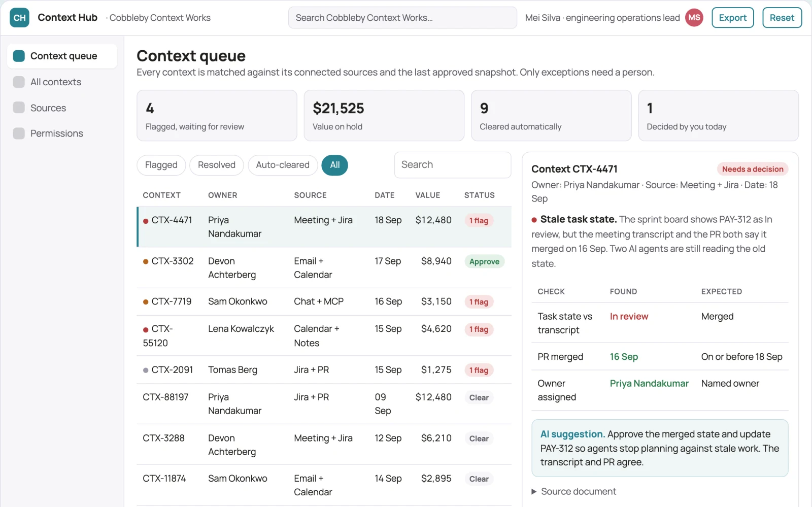Click the Context queue sidebar icon

point(19,56)
